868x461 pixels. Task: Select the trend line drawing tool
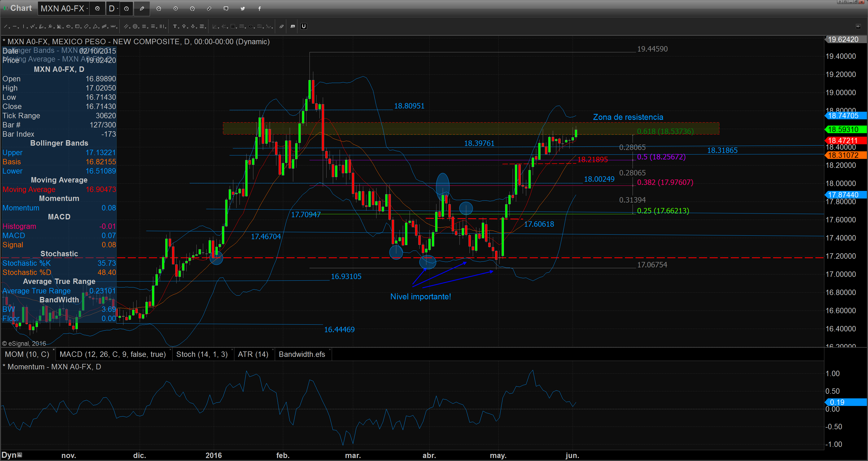pos(5,26)
